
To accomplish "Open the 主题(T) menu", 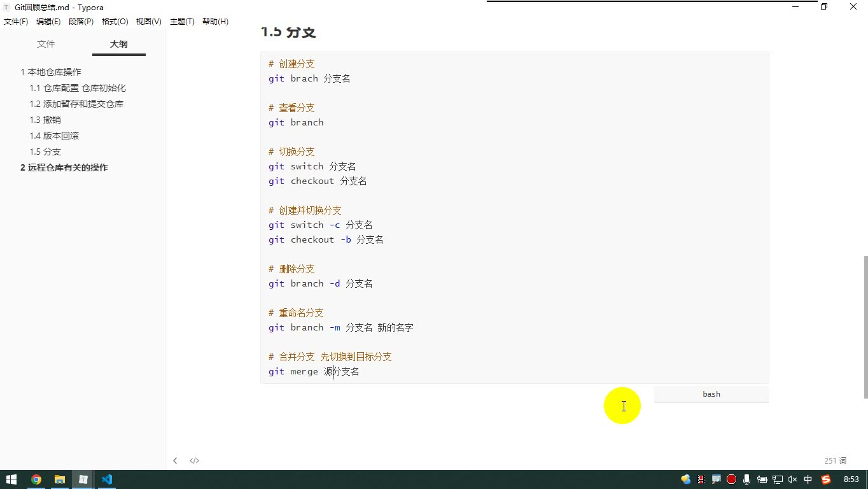I will (182, 22).
